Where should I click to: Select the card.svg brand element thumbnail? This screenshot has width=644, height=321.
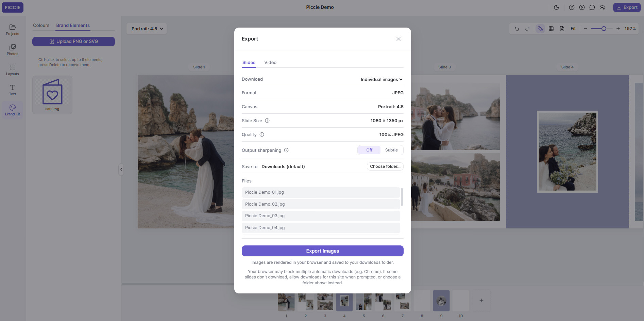click(x=52, y=95)
